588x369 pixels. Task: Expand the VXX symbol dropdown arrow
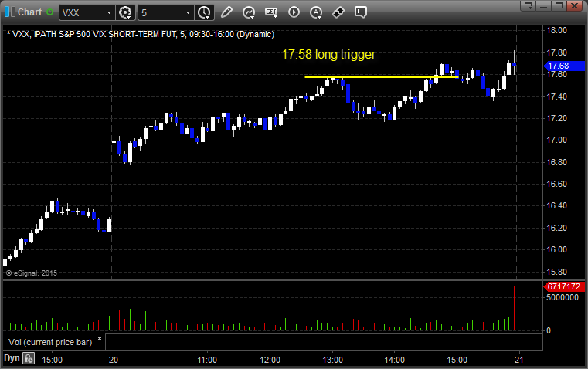point(109,12)
